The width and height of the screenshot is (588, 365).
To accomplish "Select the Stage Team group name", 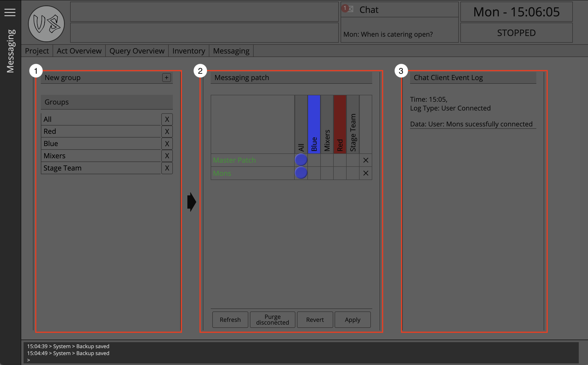I will point(101,168).
